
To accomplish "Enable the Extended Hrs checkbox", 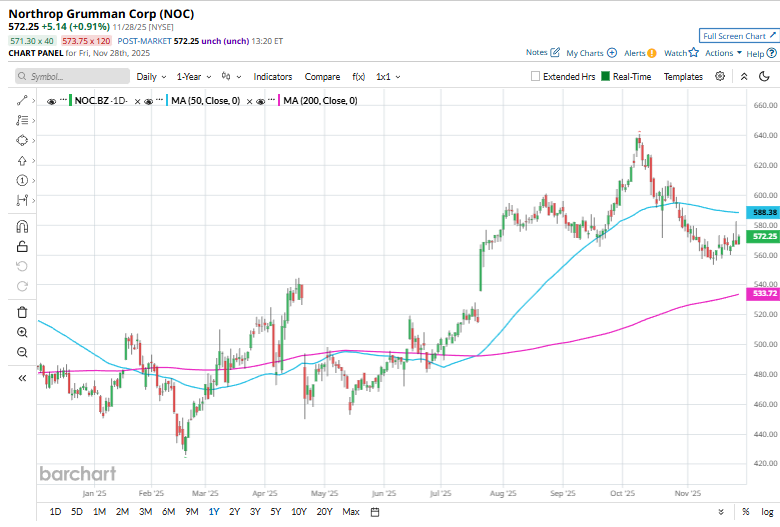I will click(536, 76).
